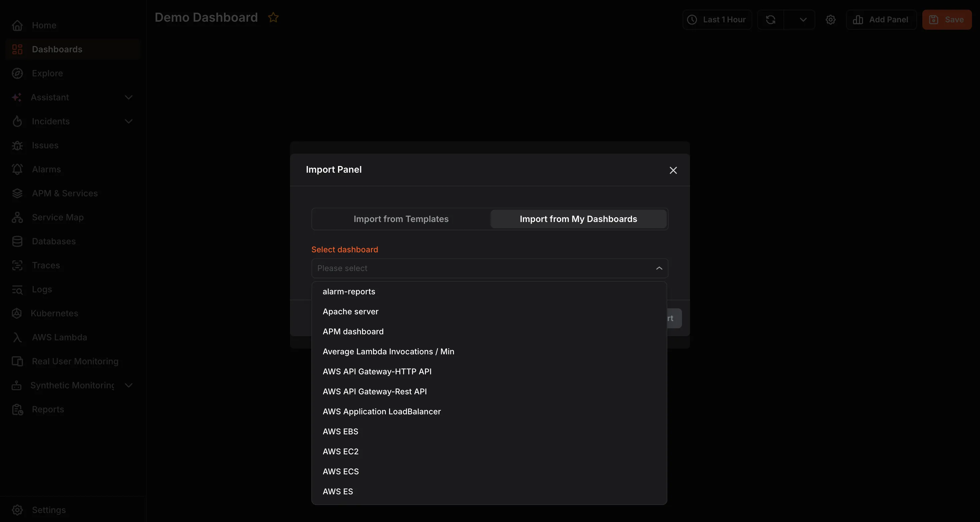The image size is (980, 522).
Task: Choose Average Lambda Invocations / Min
Action: (489, 352)
